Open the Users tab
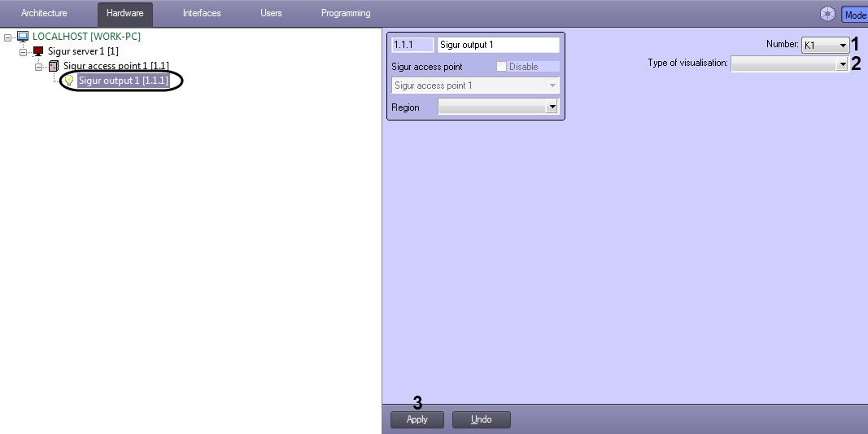The width and height of the screenshot is (868, 434). coord(271,13)
